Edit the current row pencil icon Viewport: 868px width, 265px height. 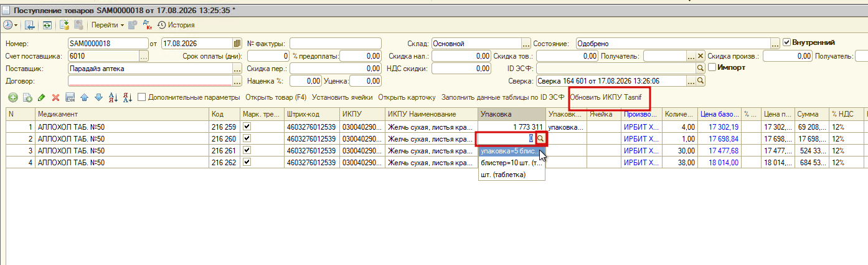click(41, 98)
